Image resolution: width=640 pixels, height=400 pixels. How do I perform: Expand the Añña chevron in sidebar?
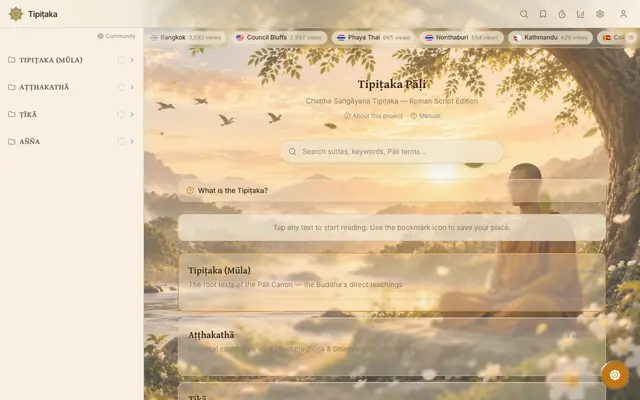pyautogui.click(x=132, y=141)
